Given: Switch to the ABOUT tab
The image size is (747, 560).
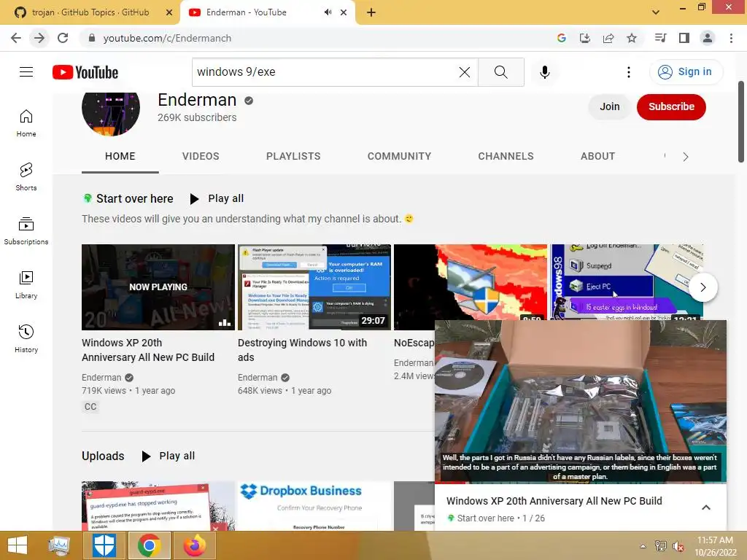Looking at the screenshot, I should point(597,156).
